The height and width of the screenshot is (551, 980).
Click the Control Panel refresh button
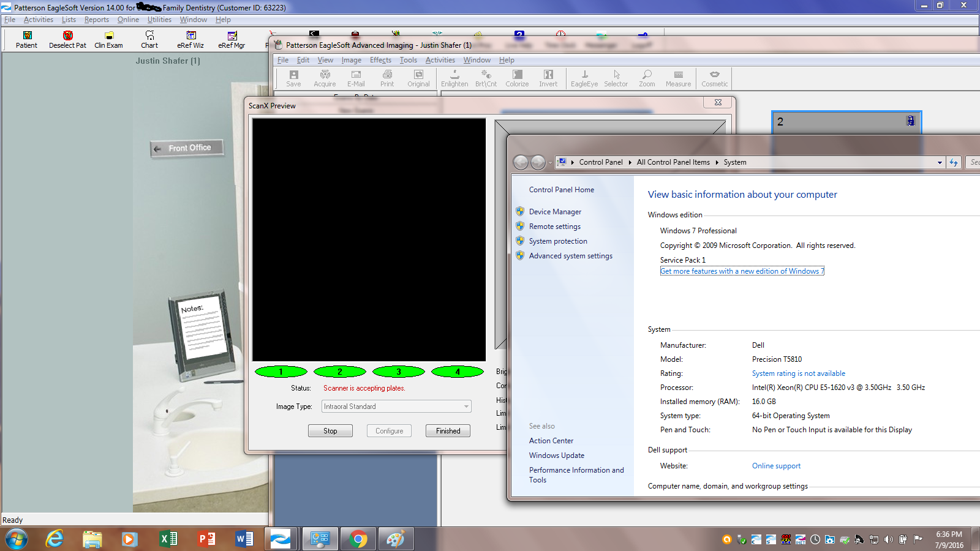(954, 162)
